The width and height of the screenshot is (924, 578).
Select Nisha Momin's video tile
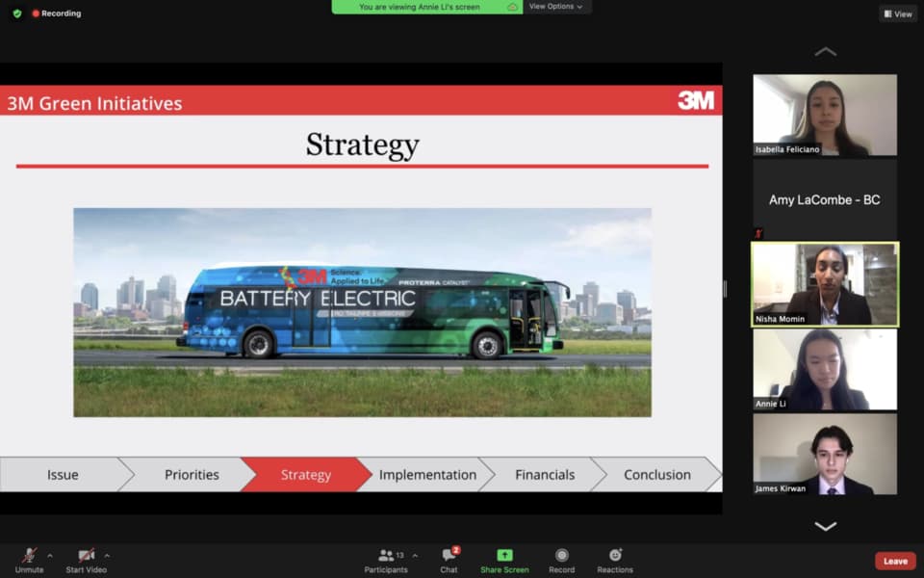click(x=825, y=285)
